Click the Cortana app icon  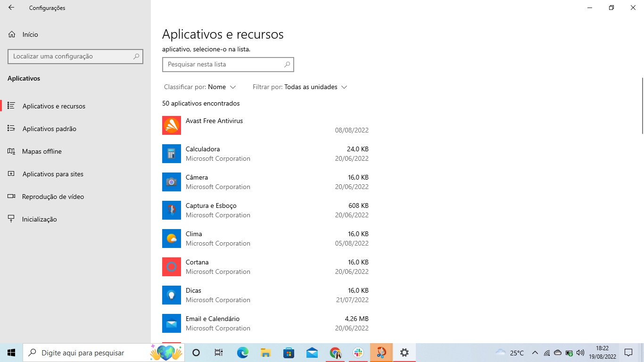coord(171,267)
